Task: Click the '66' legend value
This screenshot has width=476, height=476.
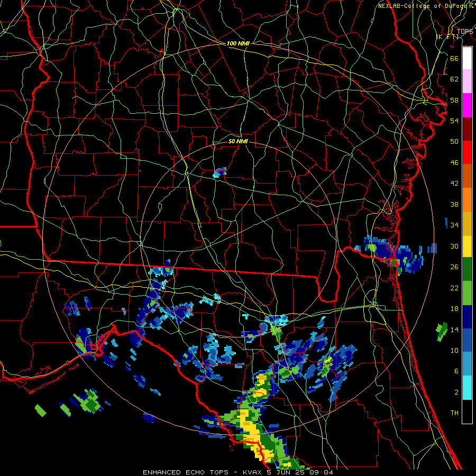Action: coord(454,58)
